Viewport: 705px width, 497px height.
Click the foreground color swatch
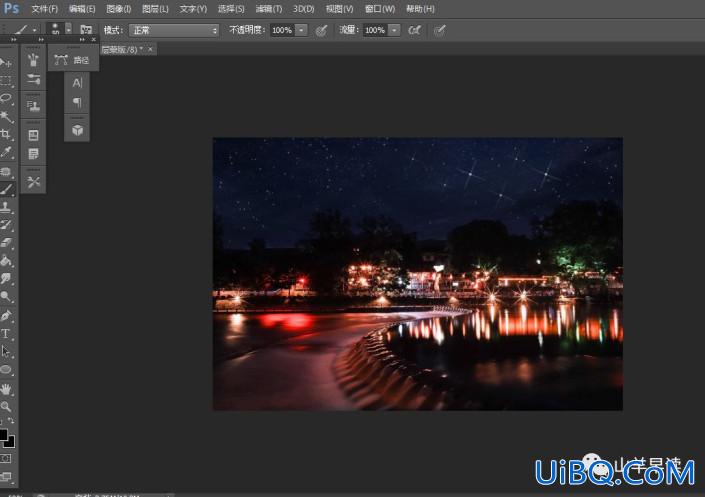tap(3, 434)
